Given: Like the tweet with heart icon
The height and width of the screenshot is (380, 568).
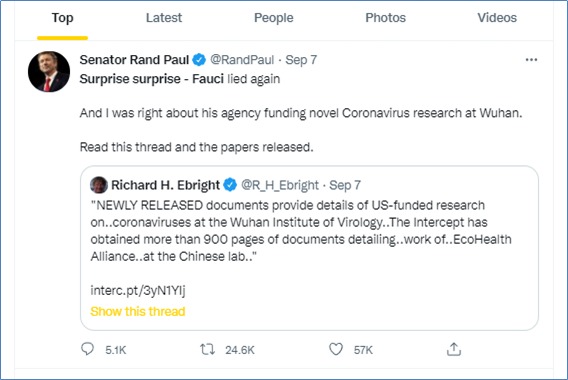Looking at the screenshot, I should (x=336, y=349).
